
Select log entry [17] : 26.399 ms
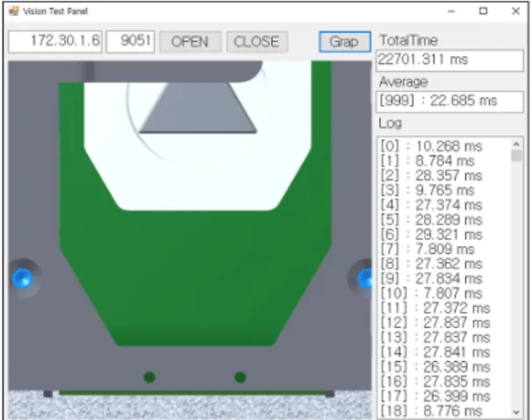(x=435, y=396)
